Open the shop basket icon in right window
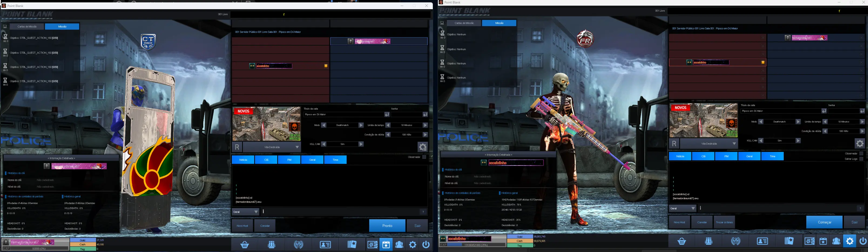The image size is (868, 252). [682, 241]
